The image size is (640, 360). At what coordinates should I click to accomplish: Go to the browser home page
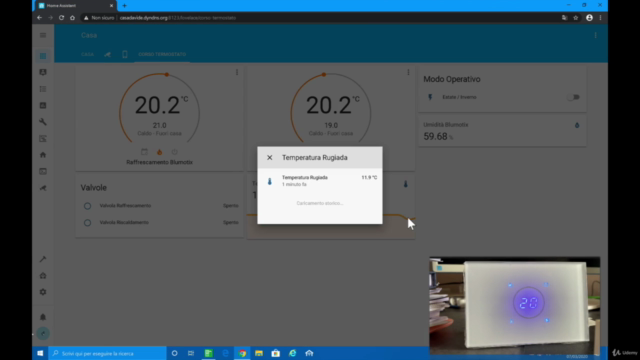72,18
